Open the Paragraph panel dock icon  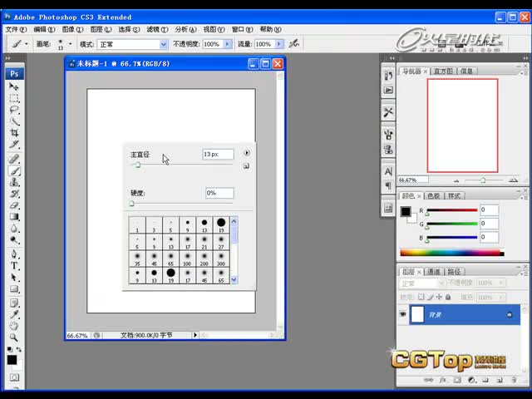tap(388, 185)
